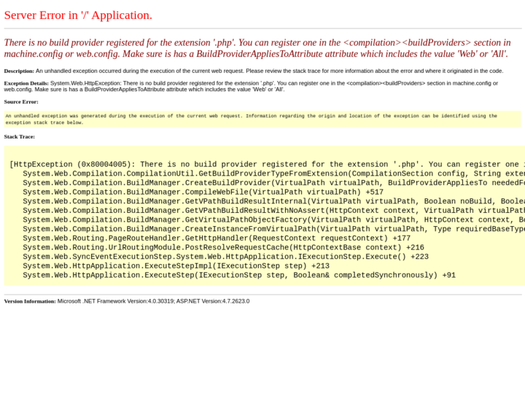
Task: Click the GetVPathBuildResultInternal trace line
Action: [x=274, y=201]
